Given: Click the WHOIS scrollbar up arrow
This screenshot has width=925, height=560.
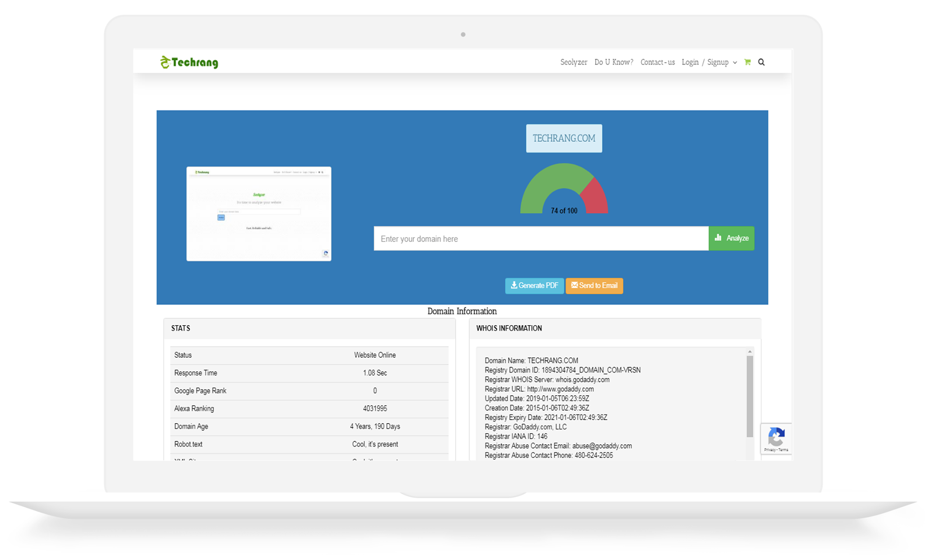Looking at the screenshot, I should click(750, 351).
